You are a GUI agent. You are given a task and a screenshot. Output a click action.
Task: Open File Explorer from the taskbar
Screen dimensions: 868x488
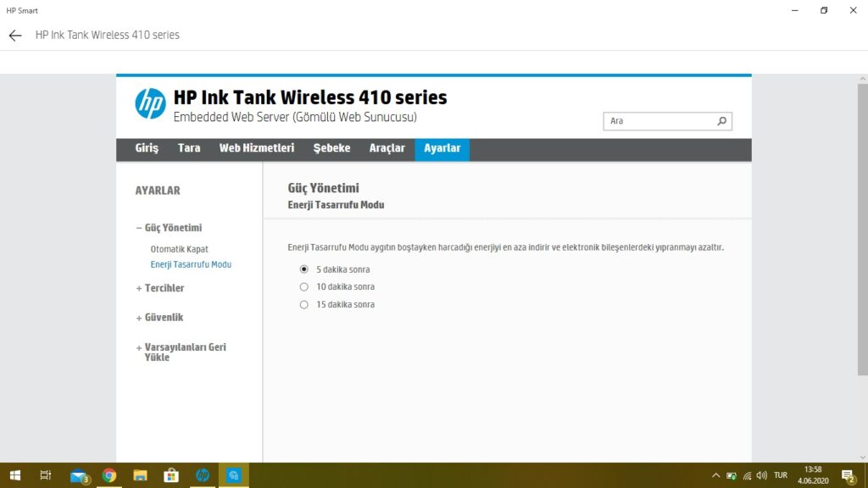coord(140,475)
